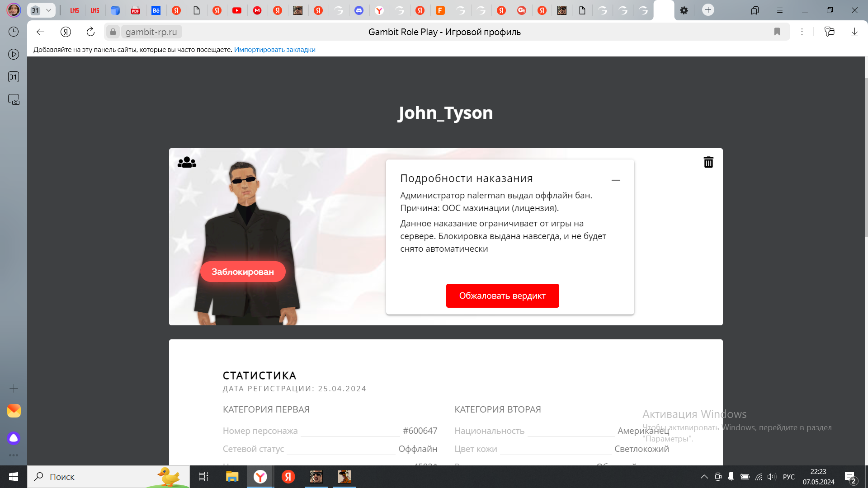
Task: Click the Импортировать закладки link
Action: [274, 50]
